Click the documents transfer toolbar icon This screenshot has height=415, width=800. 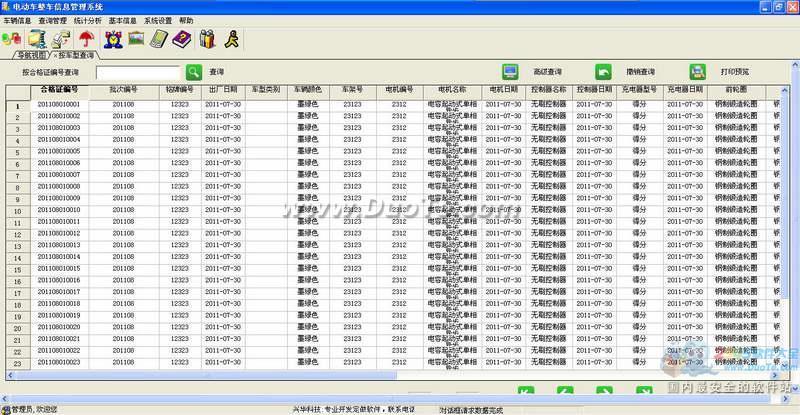click(61, 39)
